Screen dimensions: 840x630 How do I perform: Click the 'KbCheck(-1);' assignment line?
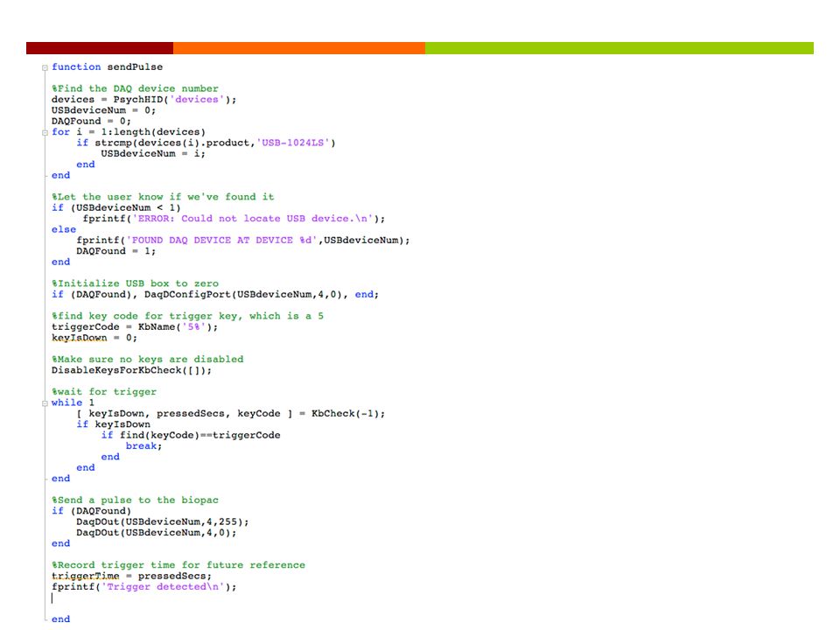tap(230, 414)
